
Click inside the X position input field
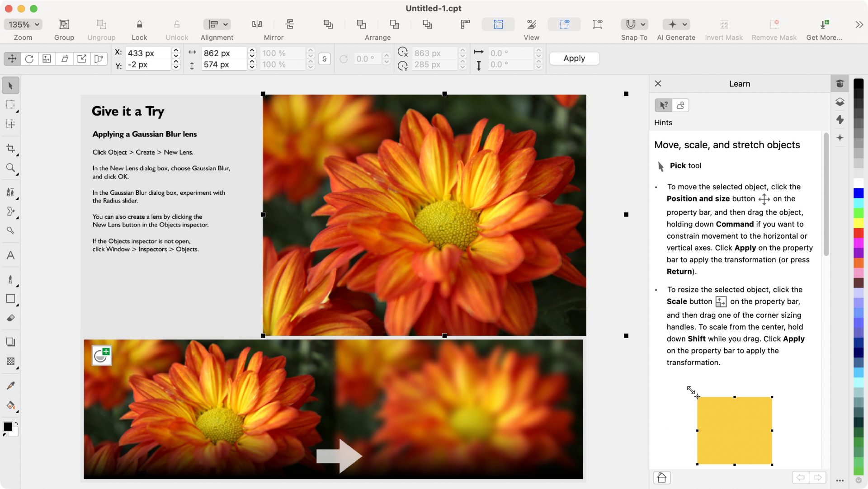(x=147, y=53)
